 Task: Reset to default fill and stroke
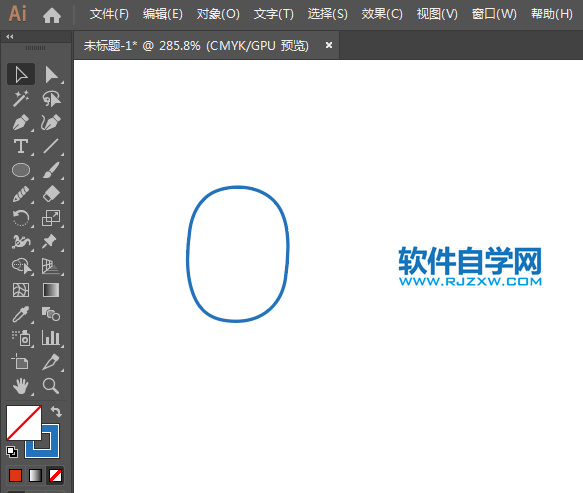point(12,452)
